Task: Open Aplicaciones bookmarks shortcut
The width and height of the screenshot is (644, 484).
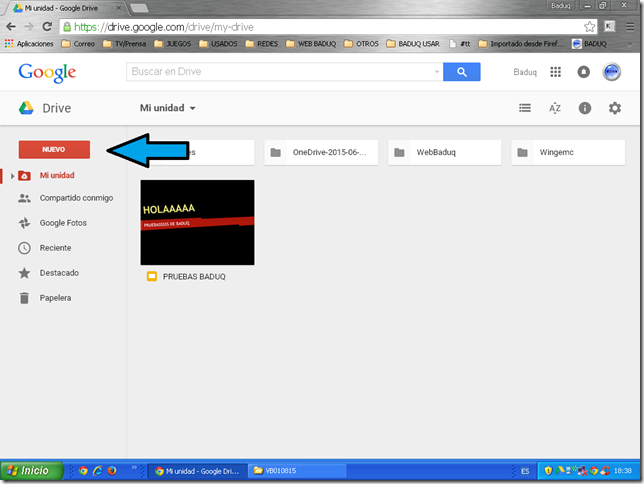Action: (x=29, y=44)
